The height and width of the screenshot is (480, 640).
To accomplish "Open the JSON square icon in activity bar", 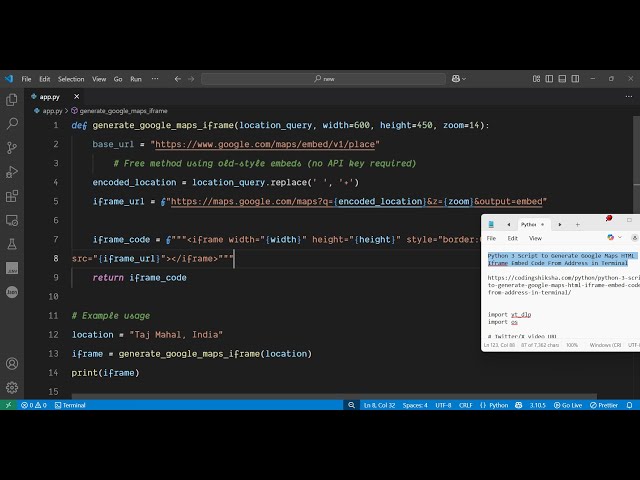I will 12,268.
